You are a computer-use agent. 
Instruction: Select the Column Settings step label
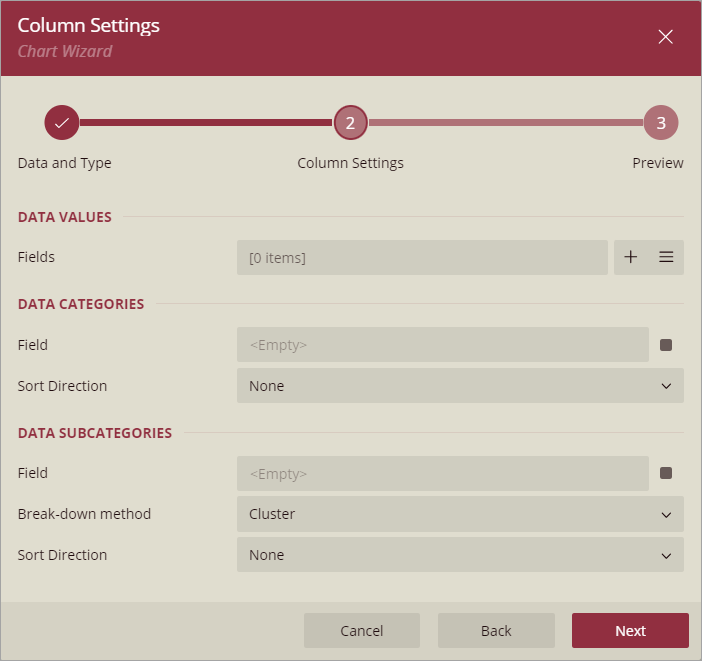point(351,163)
